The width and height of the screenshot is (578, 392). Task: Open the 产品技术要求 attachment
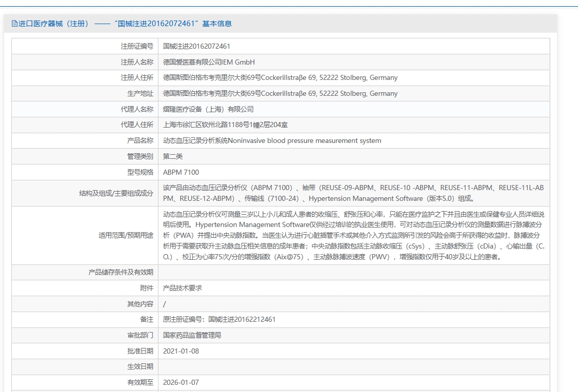click(x=183, y=288)
